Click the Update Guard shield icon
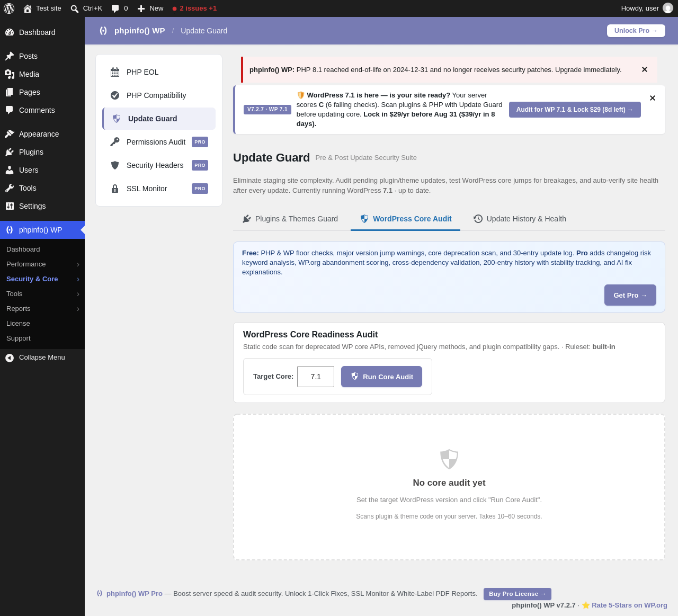678x616 pixels. click(117, 119)
